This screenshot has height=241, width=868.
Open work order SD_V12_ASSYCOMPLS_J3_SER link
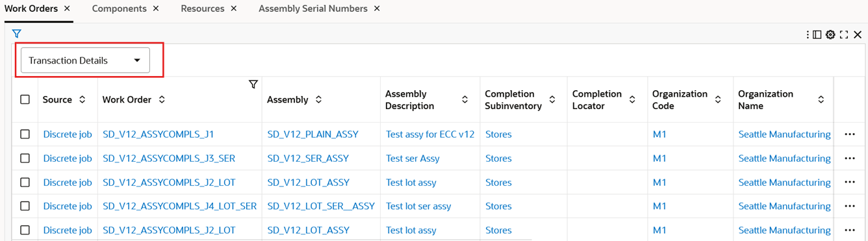click(169, 159)
